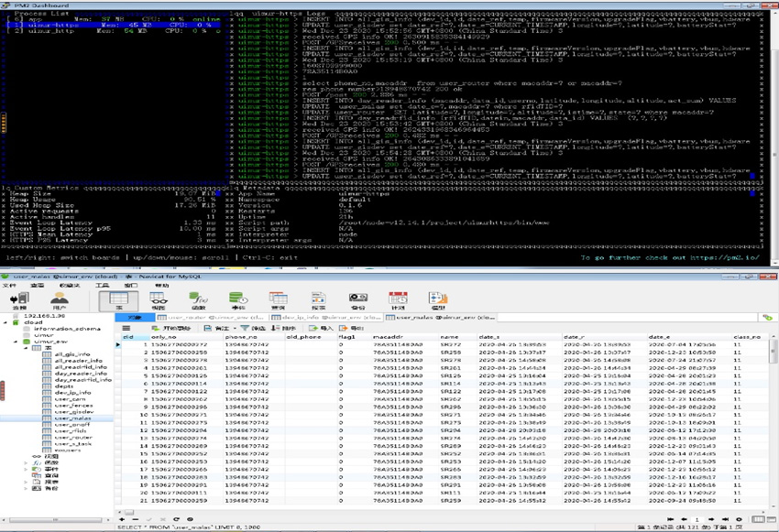Select uimur_http row in PM2 process list
Viewport: 779px width, 532px height.
coord(115,31)
